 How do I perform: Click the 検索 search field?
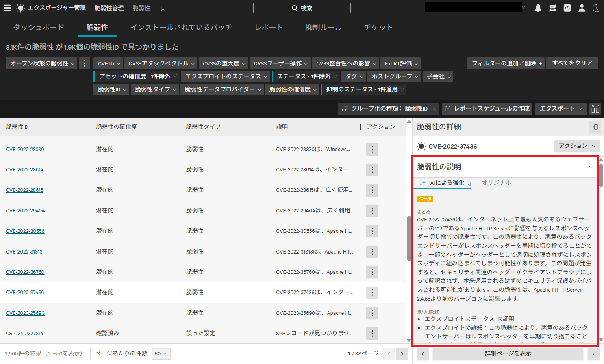point(302,8)
